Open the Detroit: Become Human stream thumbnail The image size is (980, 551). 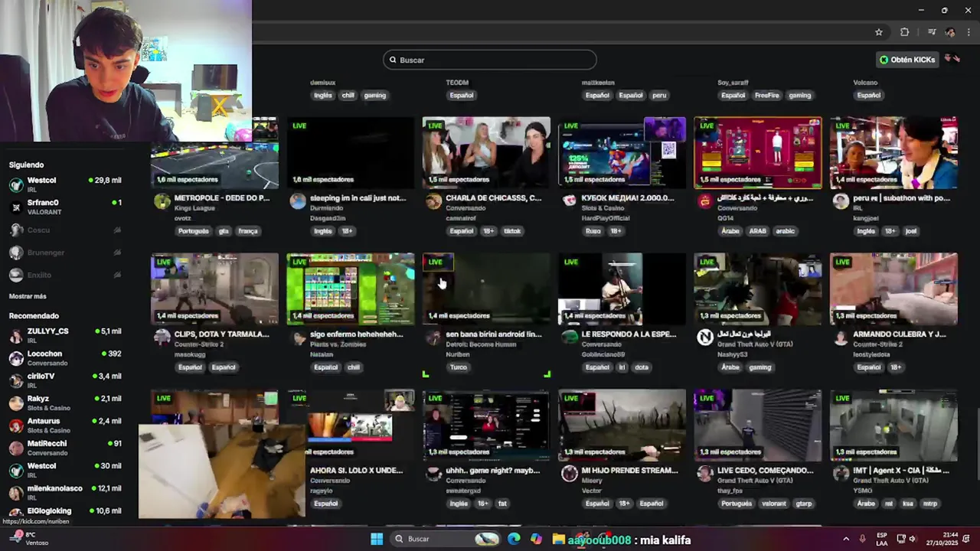[x=486, y=289]
